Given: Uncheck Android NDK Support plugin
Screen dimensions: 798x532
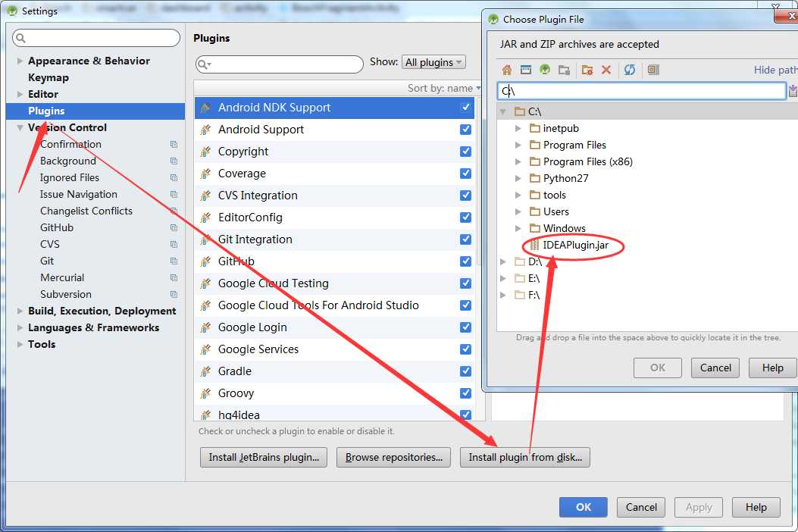Looking at the screenshot, I should click(465, 108).
